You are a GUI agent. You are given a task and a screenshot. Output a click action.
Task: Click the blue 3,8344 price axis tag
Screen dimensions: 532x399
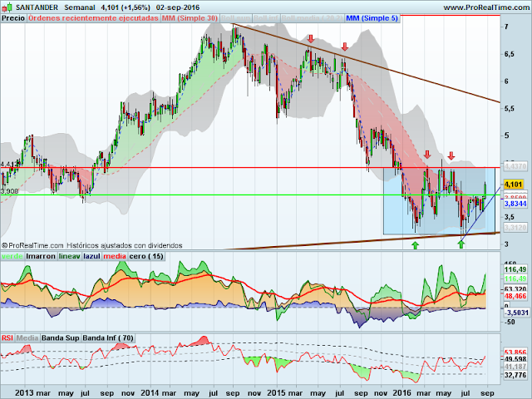click(515, 204)
